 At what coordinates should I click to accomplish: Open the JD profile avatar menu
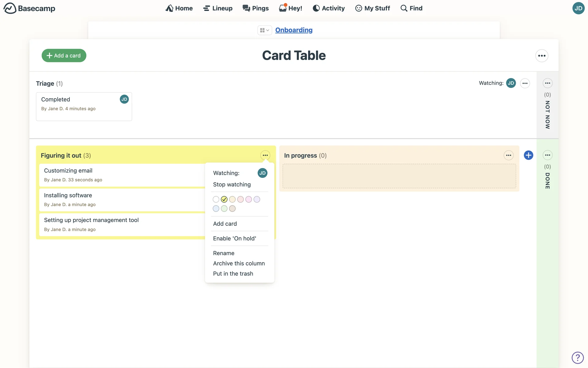tap(578, 8)
